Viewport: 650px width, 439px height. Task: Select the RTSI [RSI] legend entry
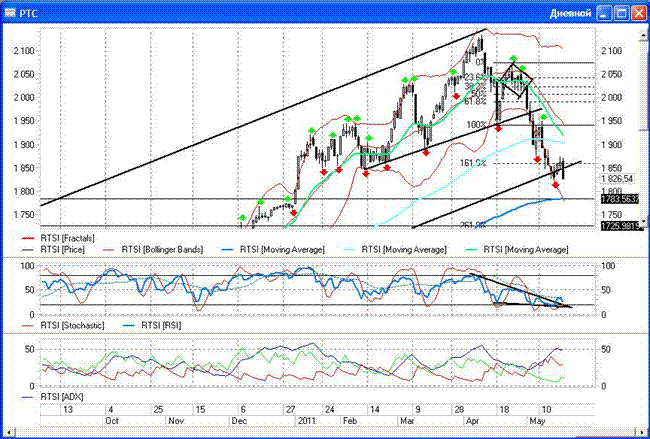[161, 325]
